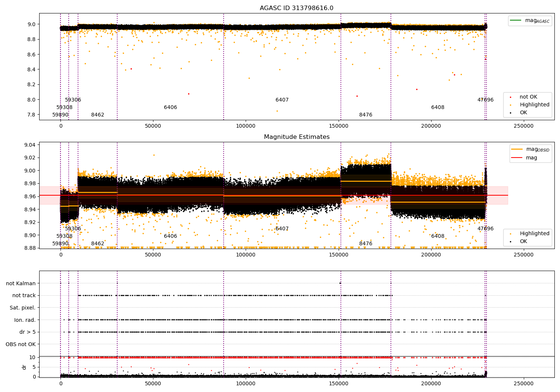Select obsid label 6406 in the top panel
The image size is (560, 392).
click(171, 108)
